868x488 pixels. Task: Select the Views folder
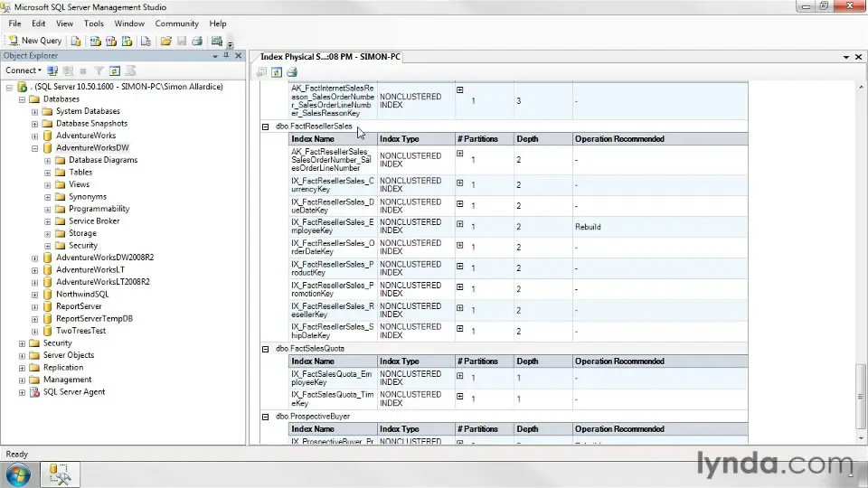(80, 184)
